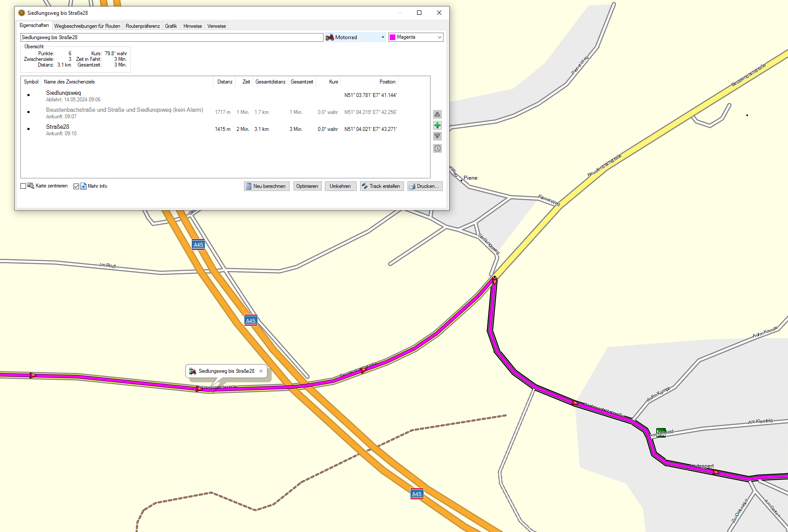Expand the Magenta route color dropdown
This screenshot has height=532, width=788.
click(x=415, y=37)
